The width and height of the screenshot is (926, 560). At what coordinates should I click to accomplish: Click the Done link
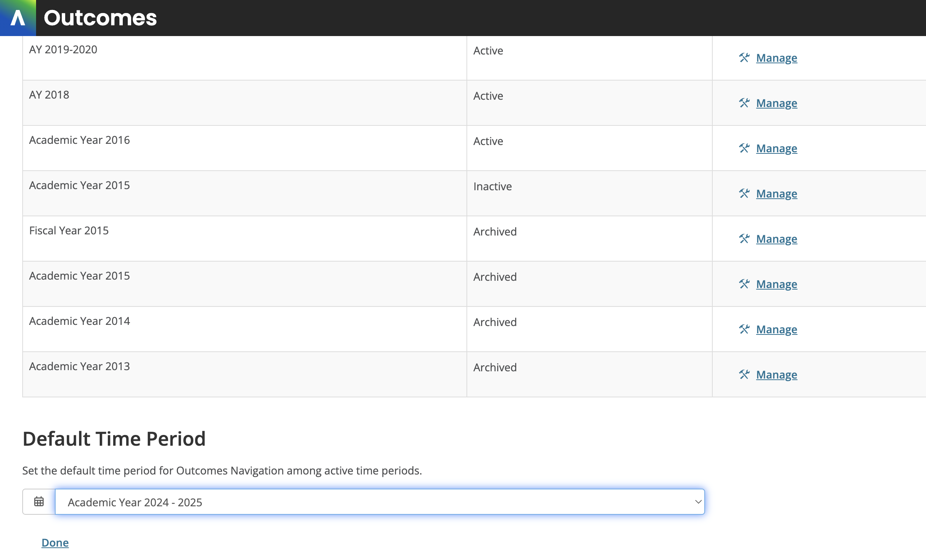pos(55,543)
